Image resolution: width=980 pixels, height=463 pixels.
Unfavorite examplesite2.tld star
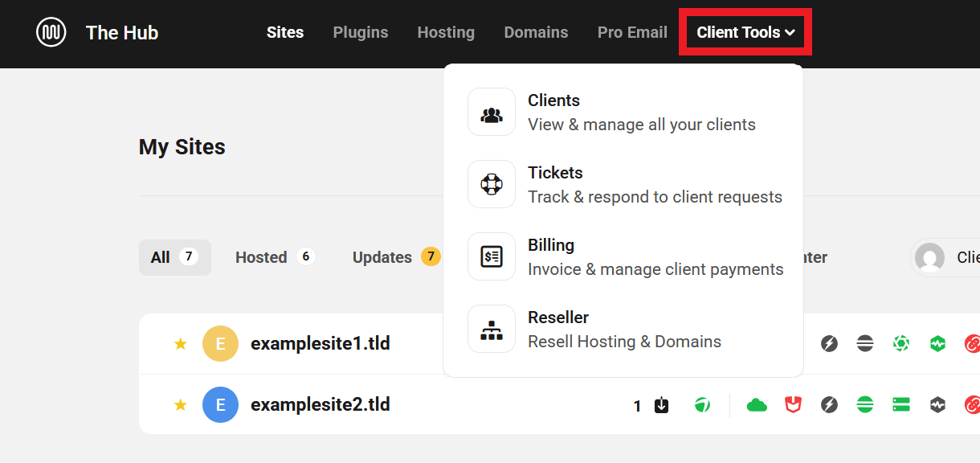pos(181,404)
